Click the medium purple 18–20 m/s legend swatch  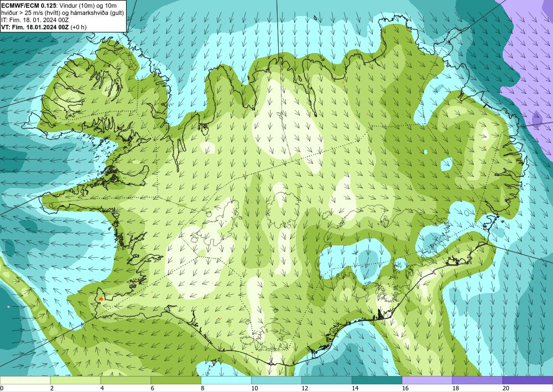477,380
